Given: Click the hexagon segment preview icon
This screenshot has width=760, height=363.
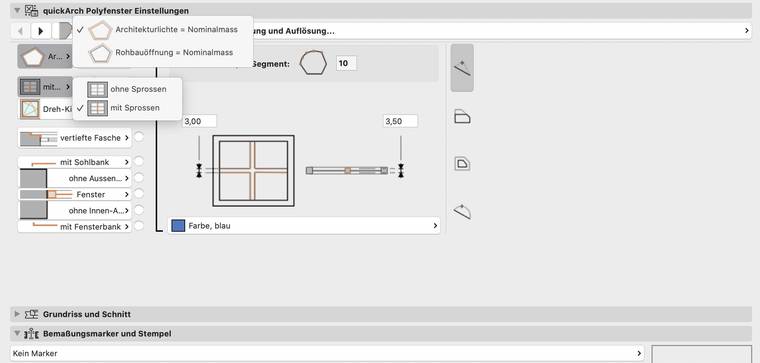Looking at the screenshot, I should click(x=313, y=63).
